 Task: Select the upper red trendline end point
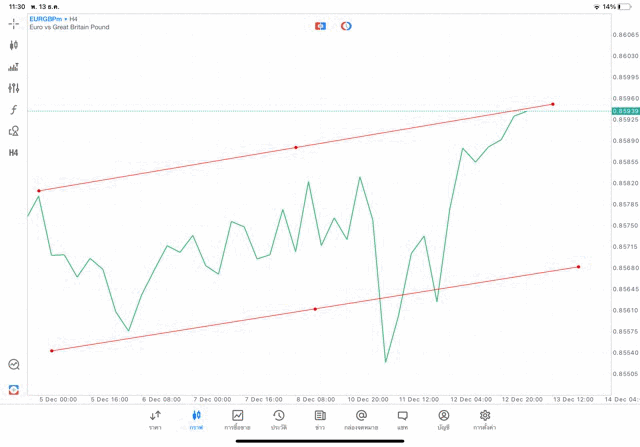[x=553, y=104]
